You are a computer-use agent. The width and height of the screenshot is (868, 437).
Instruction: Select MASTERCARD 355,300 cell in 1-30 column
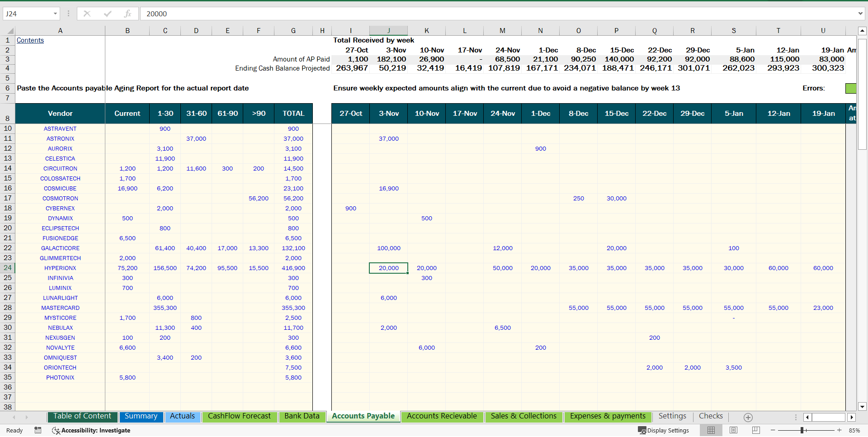point(165,308)
